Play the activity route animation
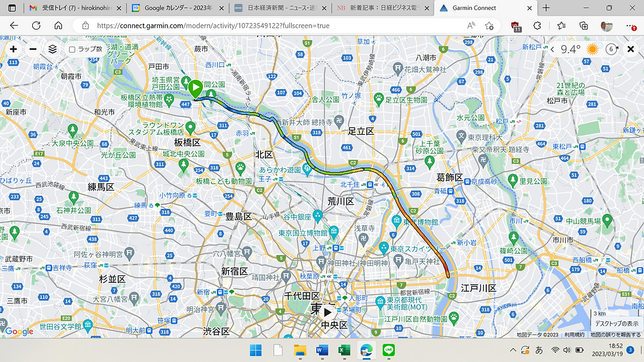 [327, 312]
